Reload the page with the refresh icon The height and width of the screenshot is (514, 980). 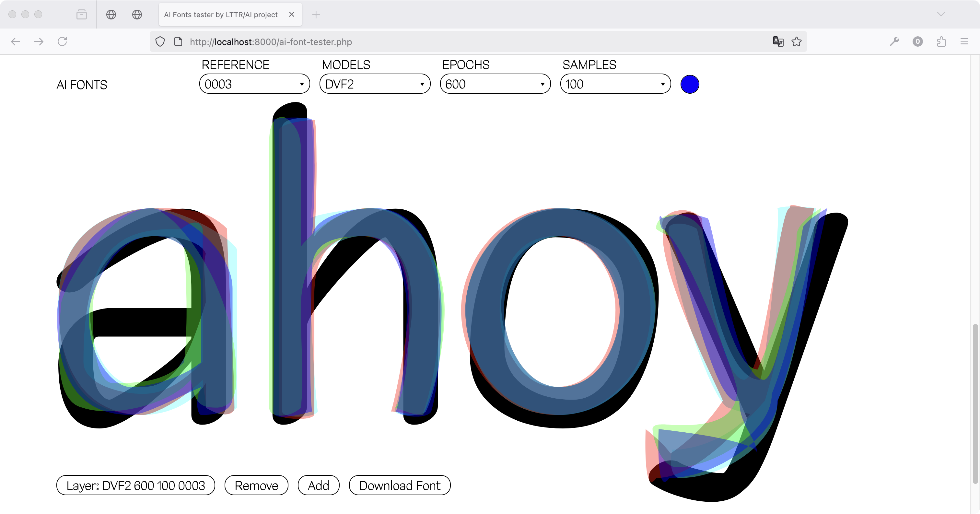pos(63,41)
